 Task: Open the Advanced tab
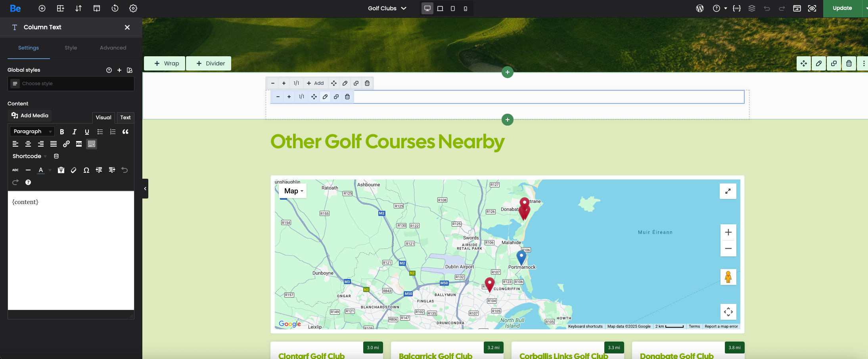point(113,48)
